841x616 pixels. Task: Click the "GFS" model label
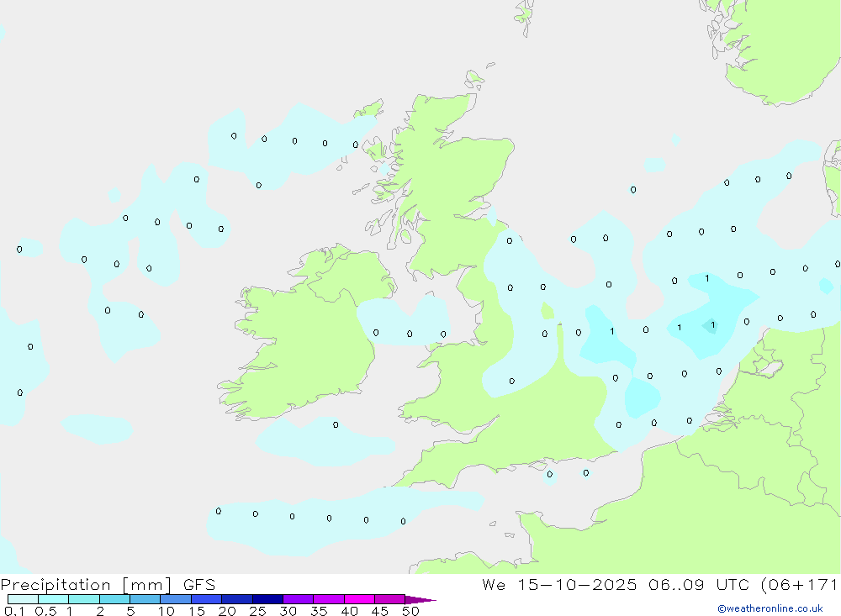[x=199, y=584]
